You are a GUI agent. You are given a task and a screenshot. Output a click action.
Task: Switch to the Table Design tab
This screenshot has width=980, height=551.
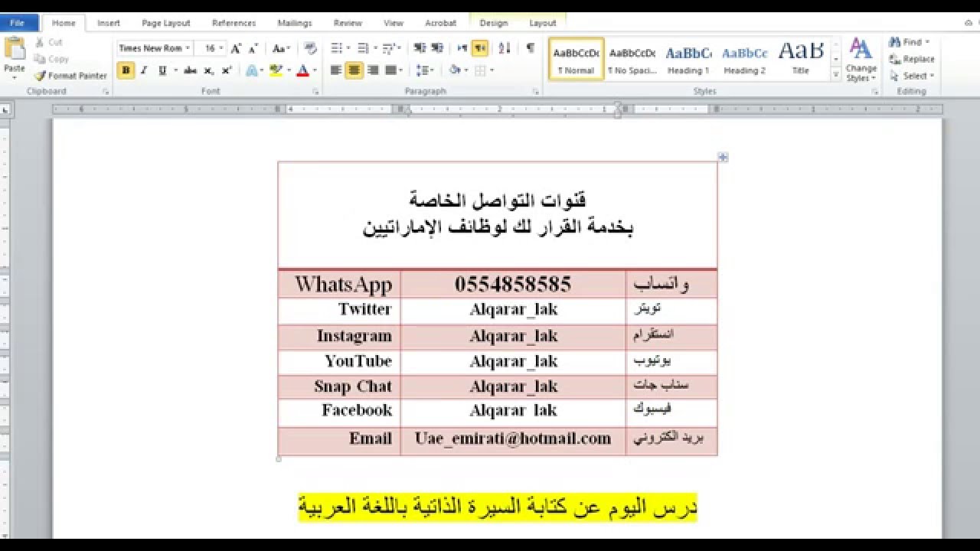tap(494, 23)
